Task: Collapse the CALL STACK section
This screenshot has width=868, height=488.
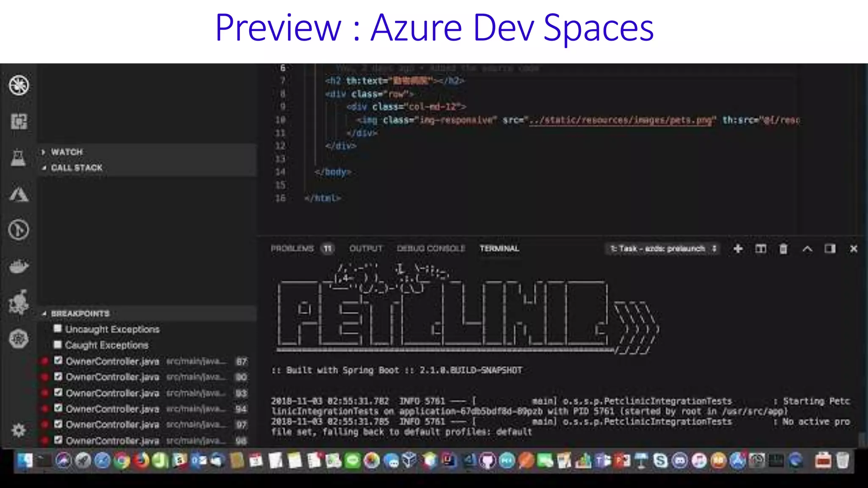Action: tap(147, 168)
